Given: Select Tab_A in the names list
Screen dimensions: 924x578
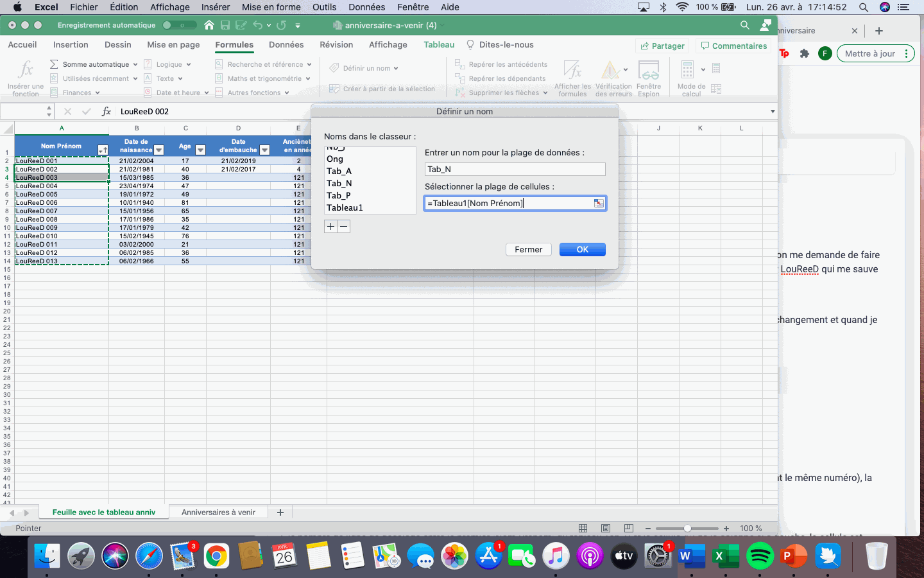Looking at the screenshot, I should (x=339, y=171).
